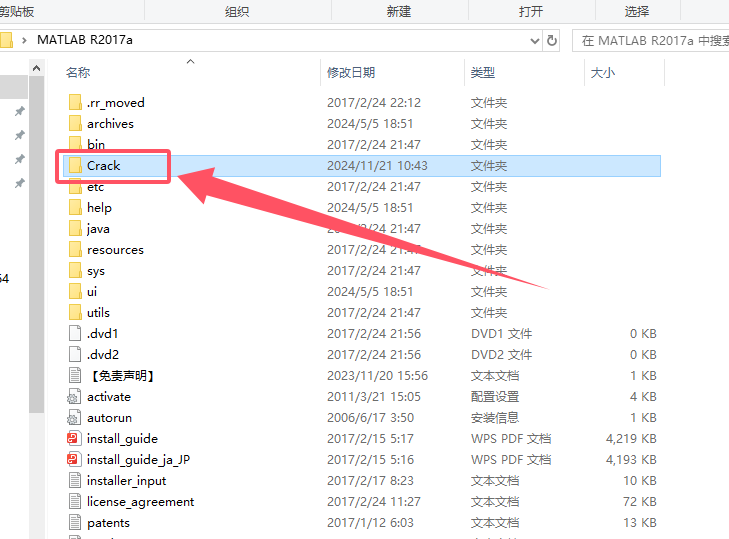This screenshot has width=729, height=539.
Task: Select the .dvd2 file icon
Action: [75, 354]
